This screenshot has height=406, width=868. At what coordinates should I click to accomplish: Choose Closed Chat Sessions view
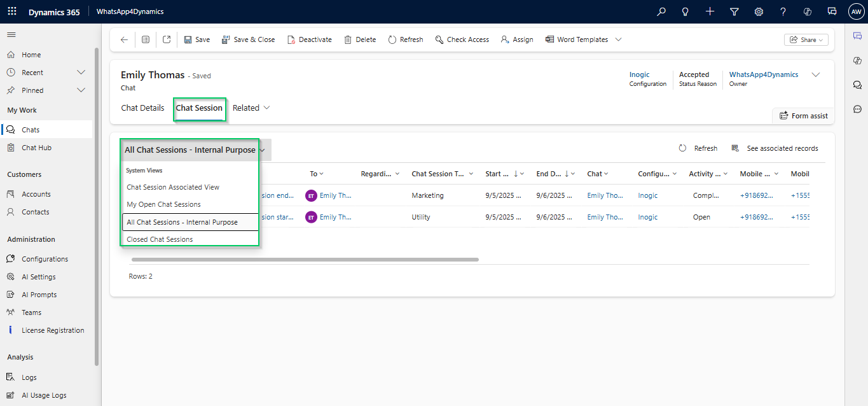[x=160, y=239]
